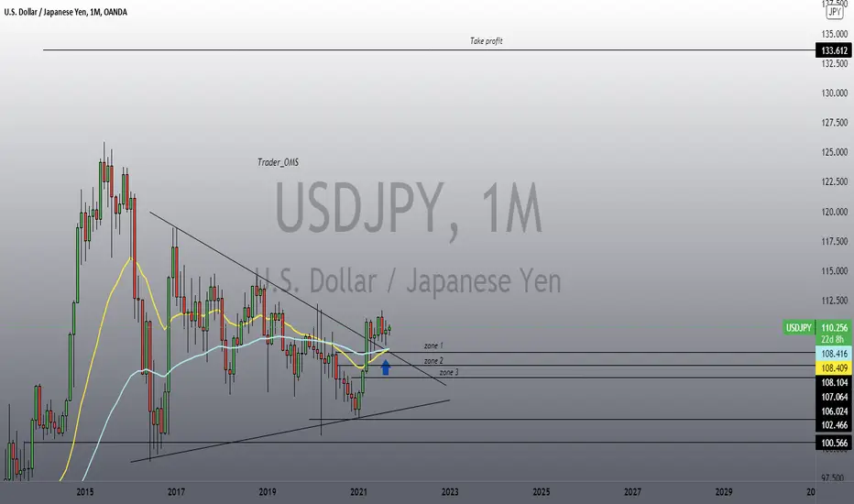Click the 100.566 price level tag
The height and width of the screenshot is (504, 854).
tap(835, 443)
